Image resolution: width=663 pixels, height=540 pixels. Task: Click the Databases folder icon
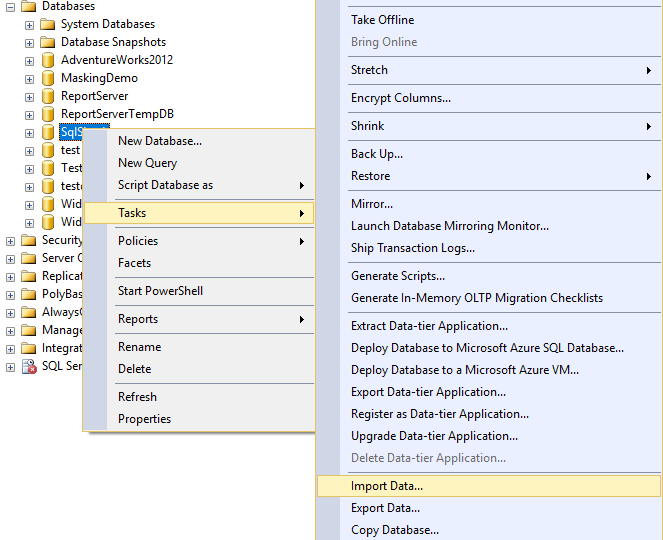click(x=28, y=6)
